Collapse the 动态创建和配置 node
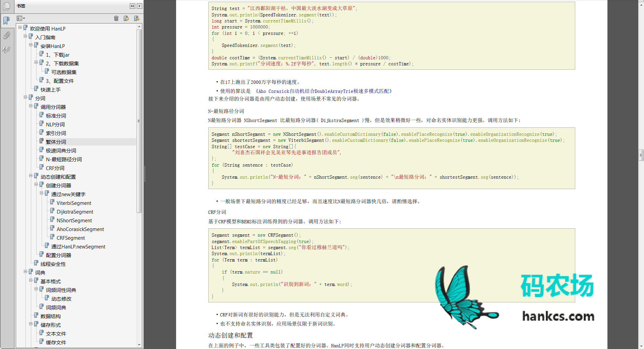 click(x=31, y=176)
